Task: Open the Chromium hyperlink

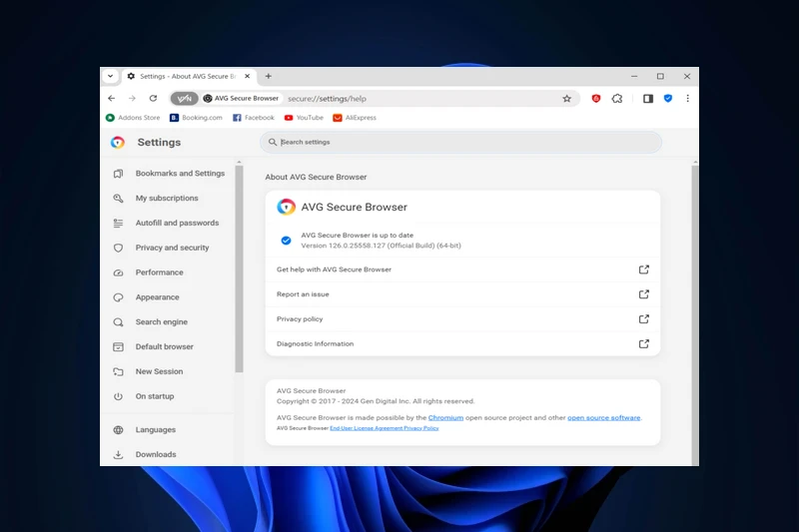Action: [445, 418]
